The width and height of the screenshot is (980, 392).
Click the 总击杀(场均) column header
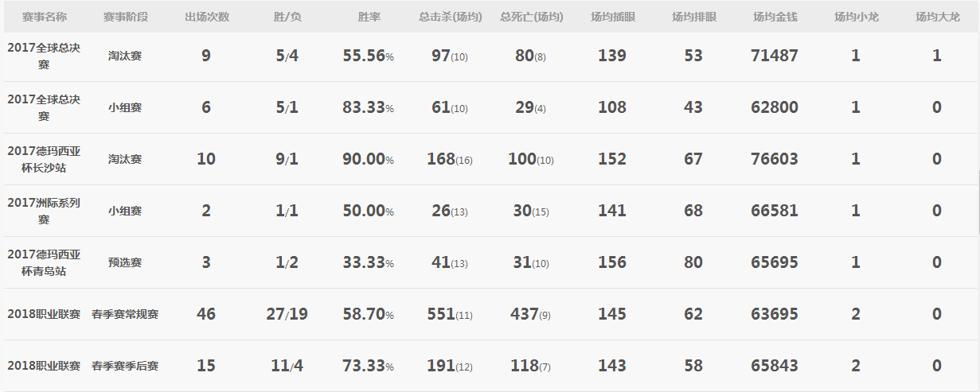tap(449, 17)
